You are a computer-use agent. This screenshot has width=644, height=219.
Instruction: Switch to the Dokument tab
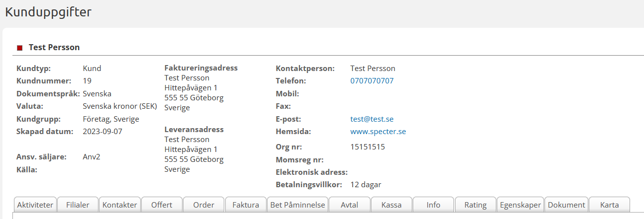tap(567, 205)
